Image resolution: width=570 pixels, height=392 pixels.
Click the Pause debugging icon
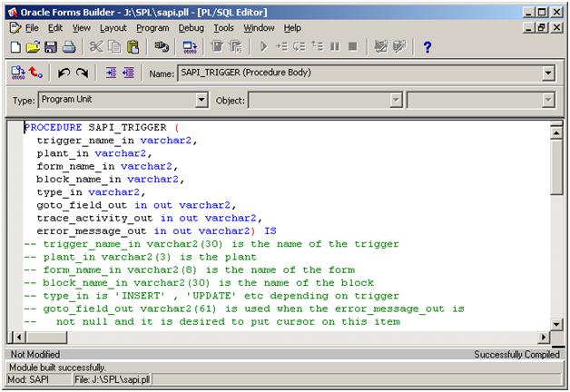coord(335,47)
